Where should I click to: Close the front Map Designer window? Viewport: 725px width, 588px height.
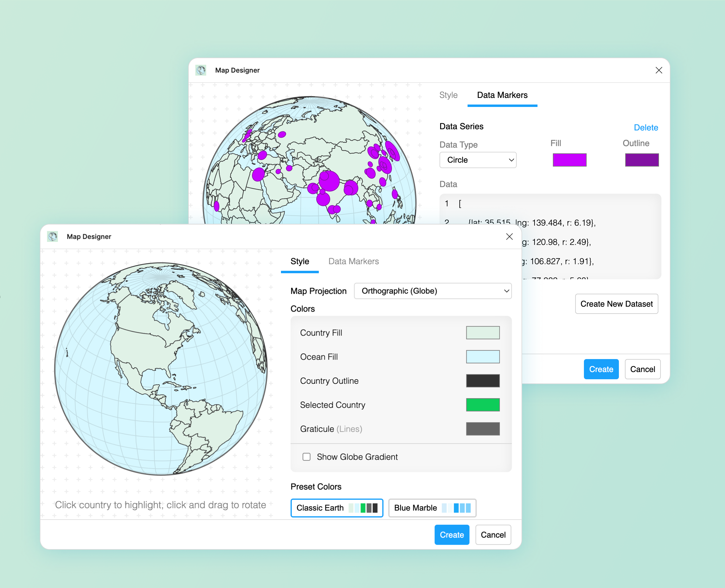[509, 236]
